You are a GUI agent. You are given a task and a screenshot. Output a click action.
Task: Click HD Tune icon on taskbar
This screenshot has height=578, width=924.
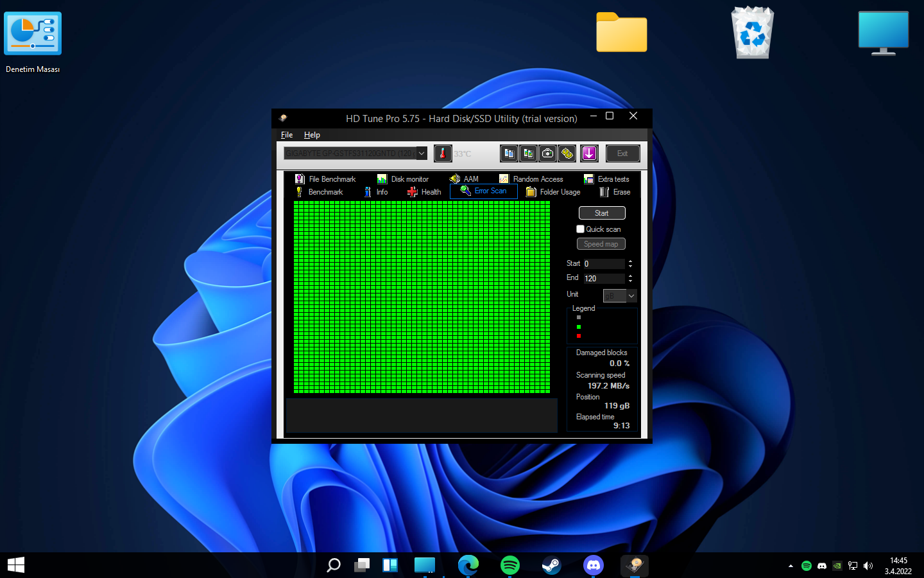[x=635, y=565]
